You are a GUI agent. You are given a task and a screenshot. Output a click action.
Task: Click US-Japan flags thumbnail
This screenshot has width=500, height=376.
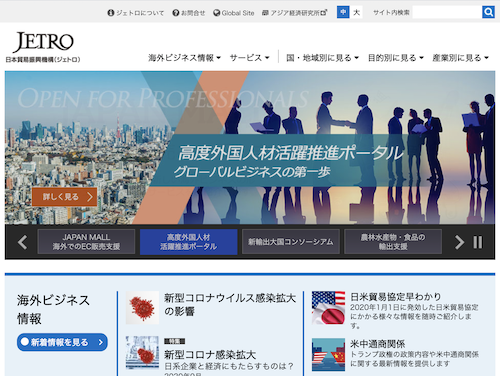tap(328, 308)
